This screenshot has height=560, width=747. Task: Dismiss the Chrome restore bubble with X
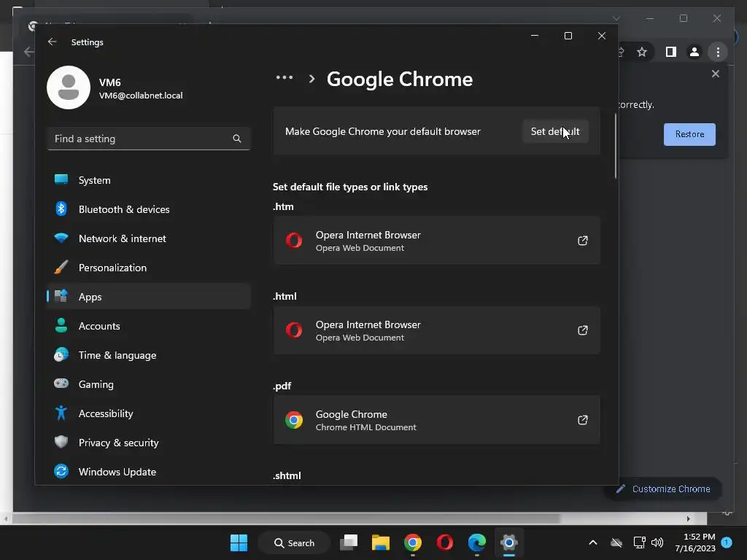715,74
